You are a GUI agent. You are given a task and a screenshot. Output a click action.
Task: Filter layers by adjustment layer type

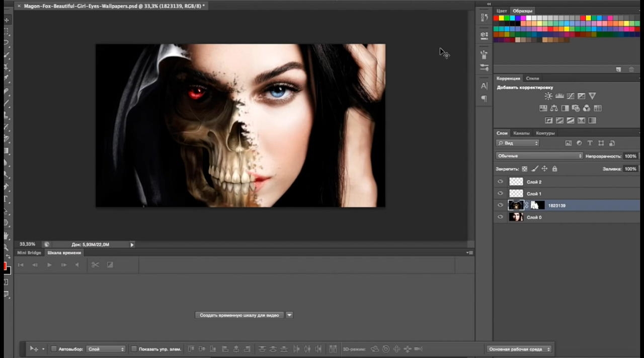(x=579, y=143)
